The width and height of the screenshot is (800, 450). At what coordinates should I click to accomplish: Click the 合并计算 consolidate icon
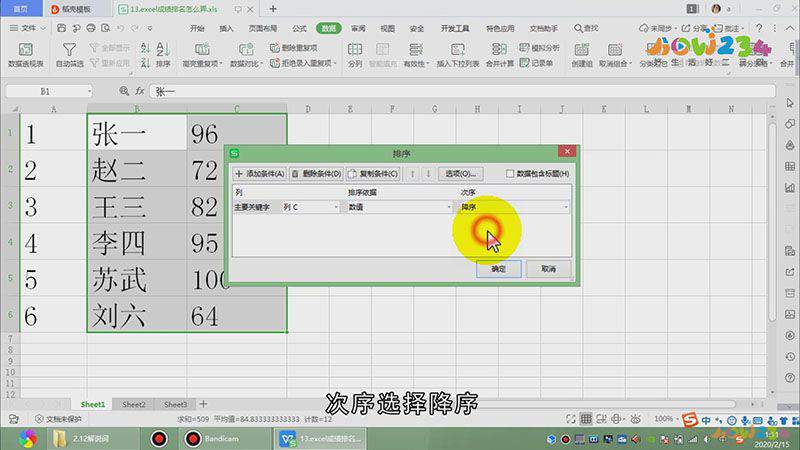[x=499, y=49]
